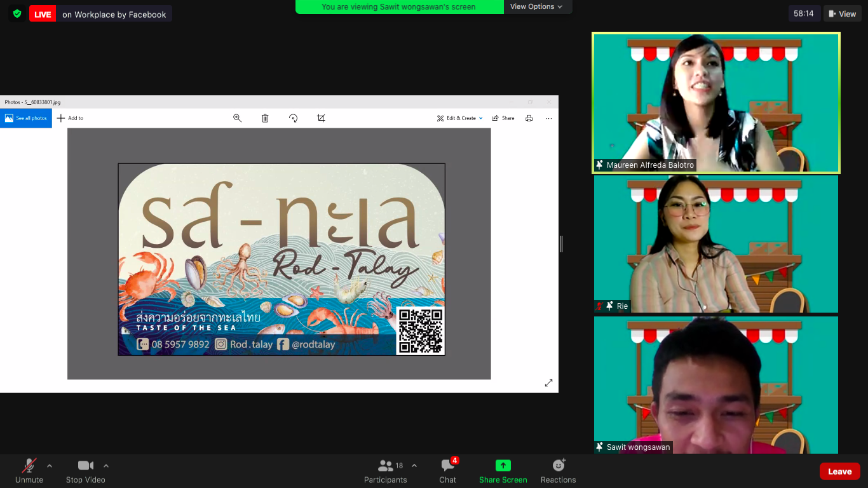Click the green Share Screen button
The image size is (868, 488).
pyautogui.click(x=503, y=472)
